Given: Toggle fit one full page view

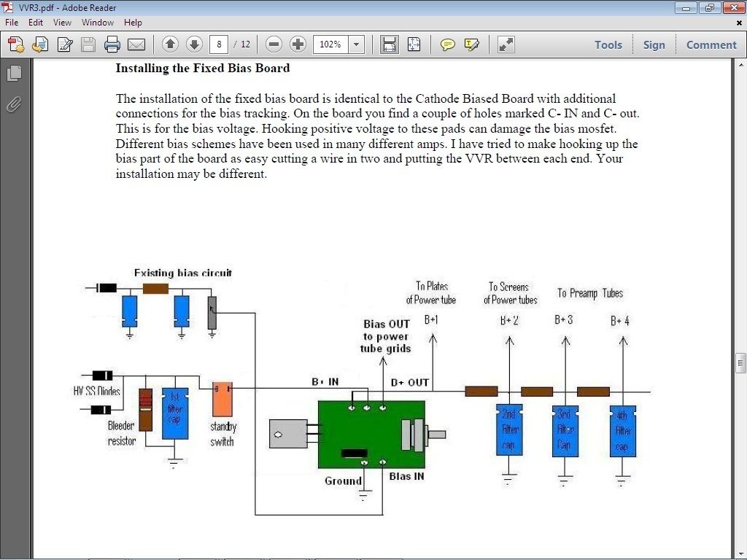Looking at the screenshot, I should point(414,44).
